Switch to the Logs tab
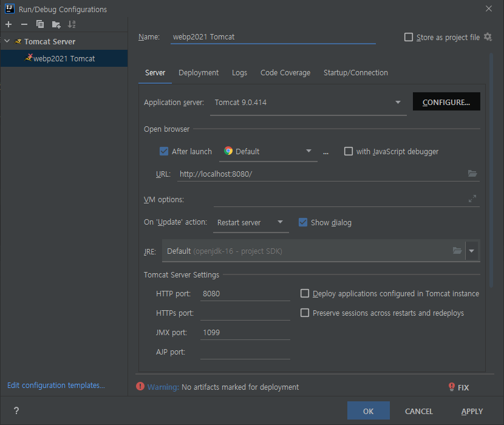Viewport: 504px width, 425px height. pos(239,73)
